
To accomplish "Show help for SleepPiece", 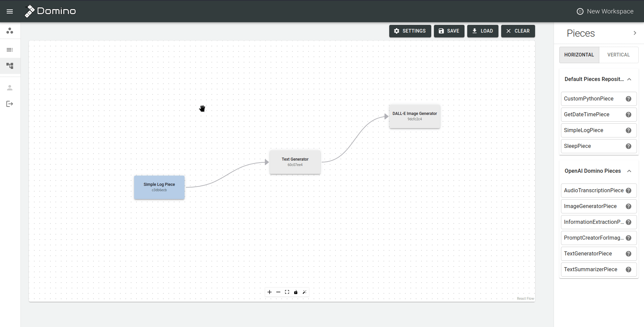I will [628, 146].
